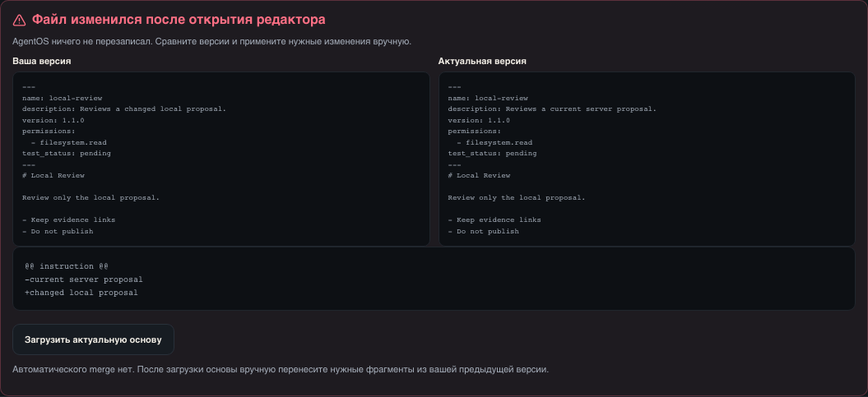Click 'version: 1.1.0' in Актуальная версия
The image size is (868, 397).
479,120
